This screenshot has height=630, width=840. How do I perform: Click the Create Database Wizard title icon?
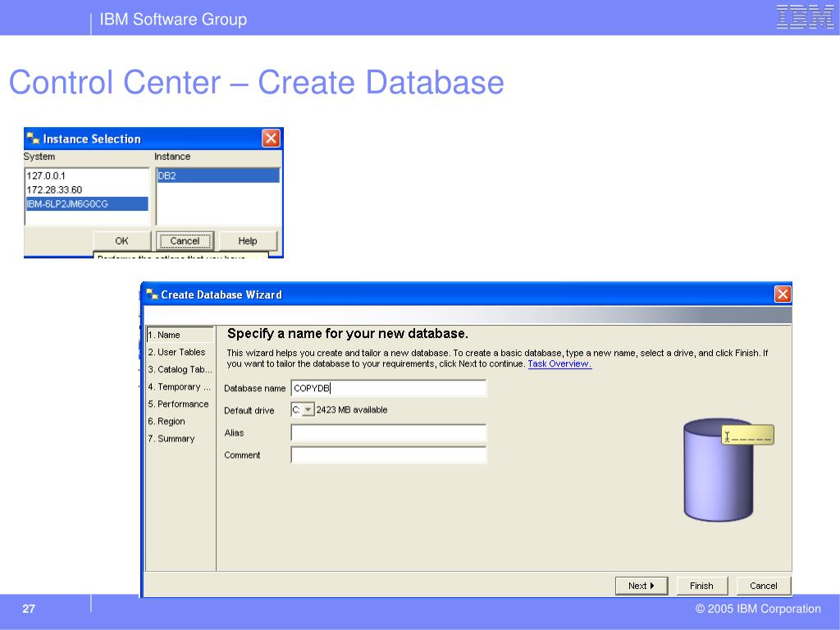click(152, 294)
